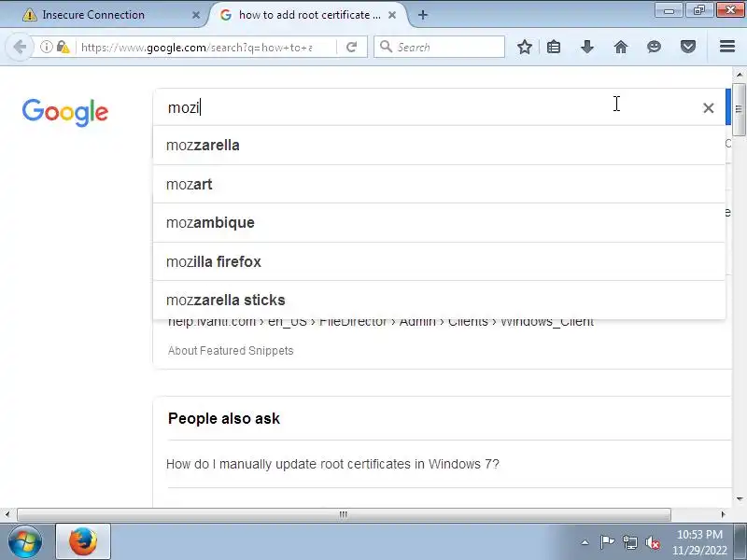Expand 'How do I manually update root certificates in Windows 7?'
This screenshot has height=560, width=747.
pos(332,464)
